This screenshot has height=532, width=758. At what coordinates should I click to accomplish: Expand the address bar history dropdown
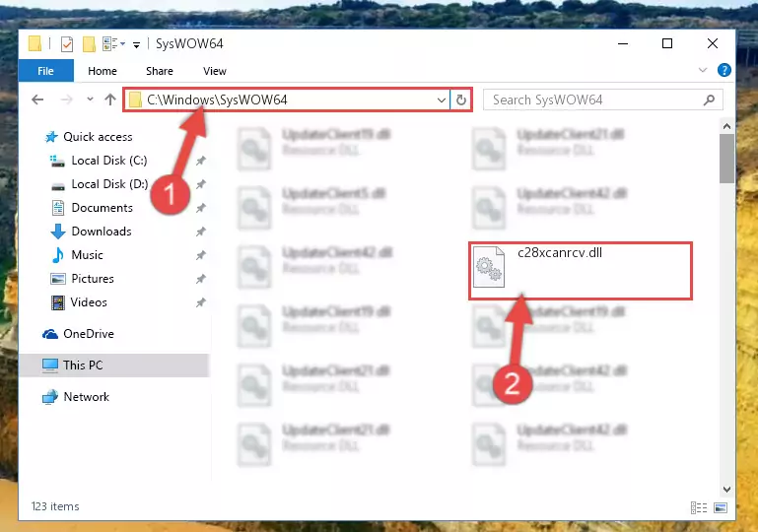442,100
